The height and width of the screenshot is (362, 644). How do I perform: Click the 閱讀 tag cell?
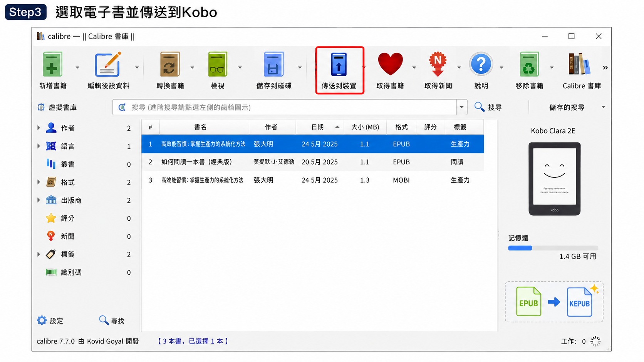457,162
